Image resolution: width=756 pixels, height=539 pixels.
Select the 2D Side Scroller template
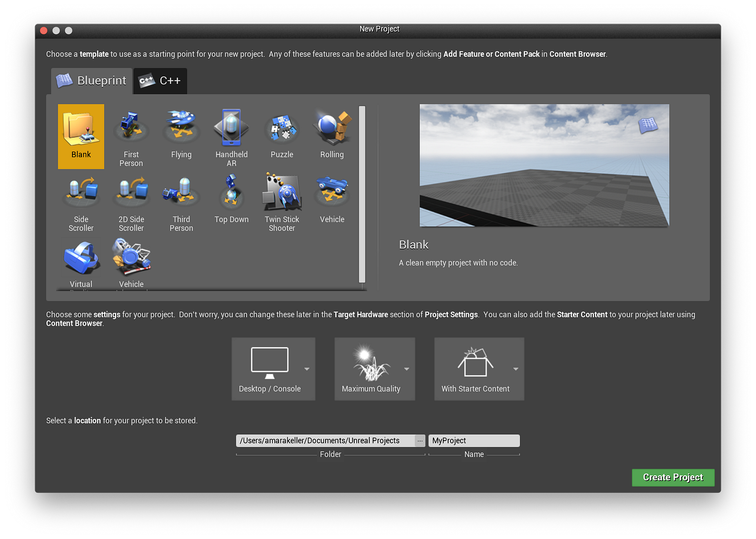(131, 201)
